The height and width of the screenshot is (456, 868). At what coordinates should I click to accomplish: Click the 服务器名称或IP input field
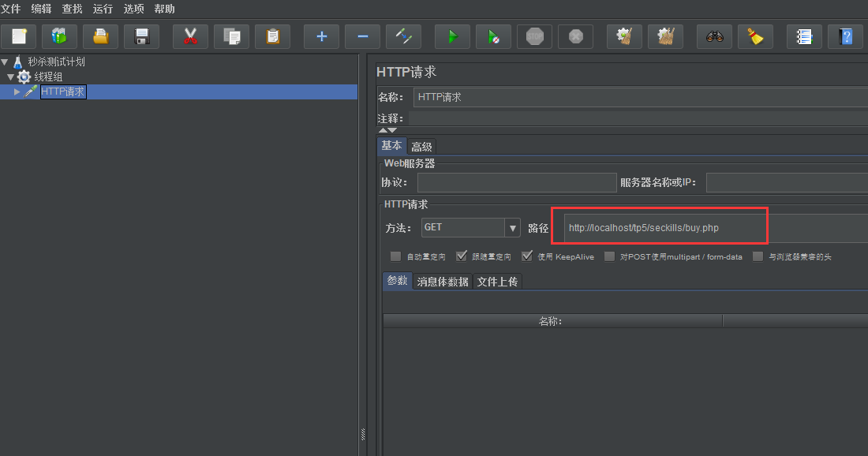(x=788, y=182)
